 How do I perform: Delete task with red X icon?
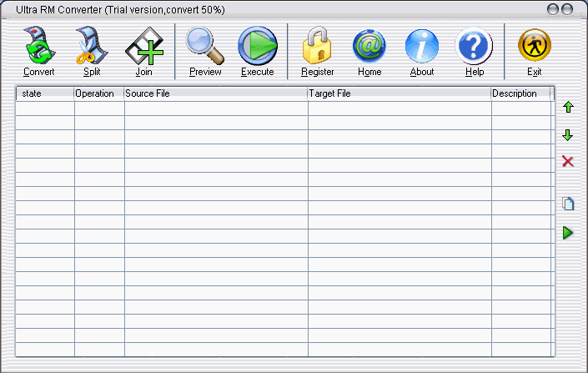tap(568, 161)
